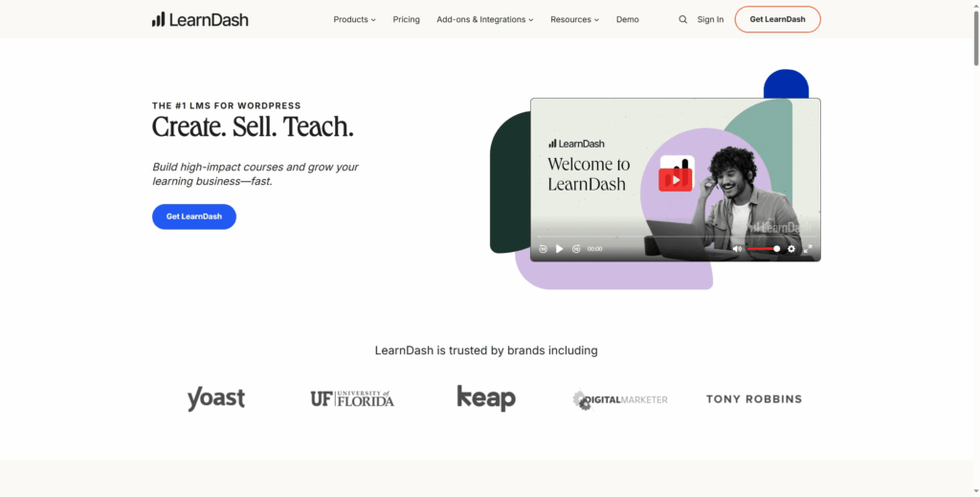Rewind video 10 seconds

pos(544,249)
